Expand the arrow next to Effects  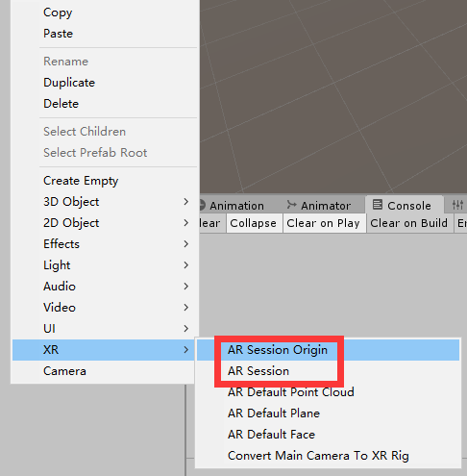click(x=186, y=244)
